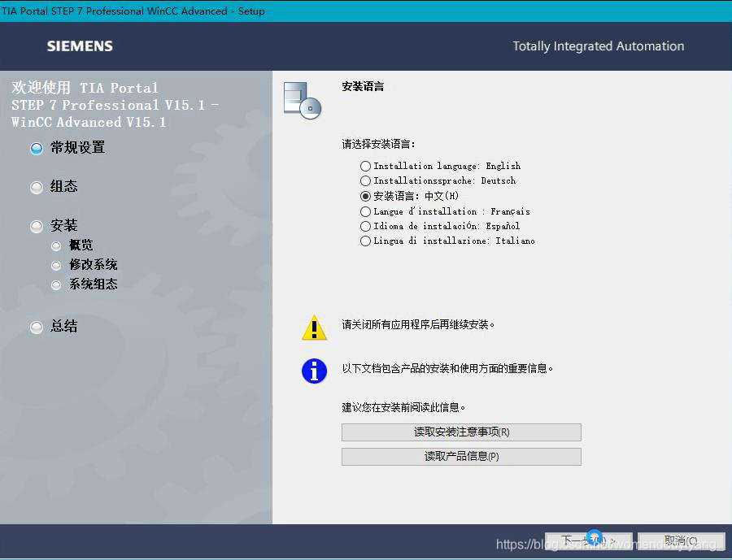The image size is (732, 560).
Task: Click the 概览 sub-step
Action: click(x=72, y=245)
